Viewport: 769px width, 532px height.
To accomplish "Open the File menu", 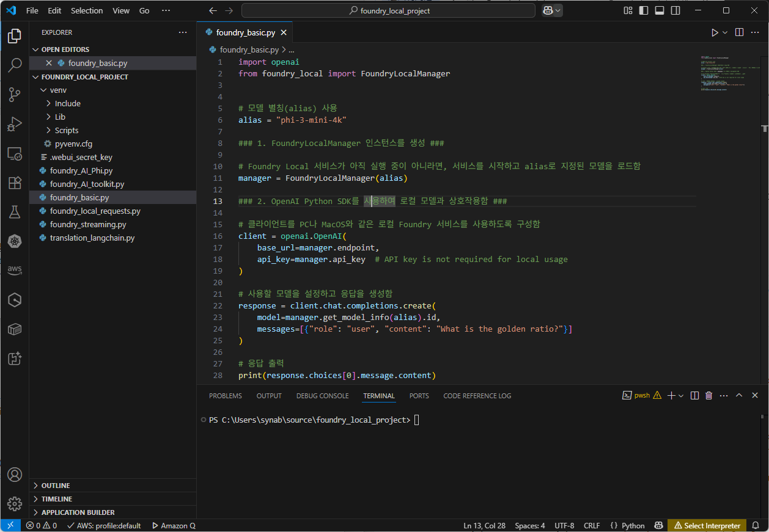I will 32,10.
